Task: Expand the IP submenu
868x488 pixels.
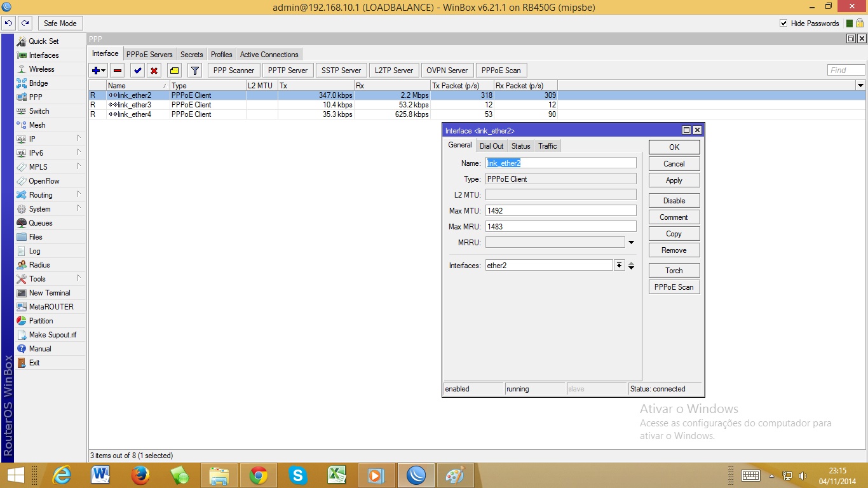Action: tap(79, 139)
